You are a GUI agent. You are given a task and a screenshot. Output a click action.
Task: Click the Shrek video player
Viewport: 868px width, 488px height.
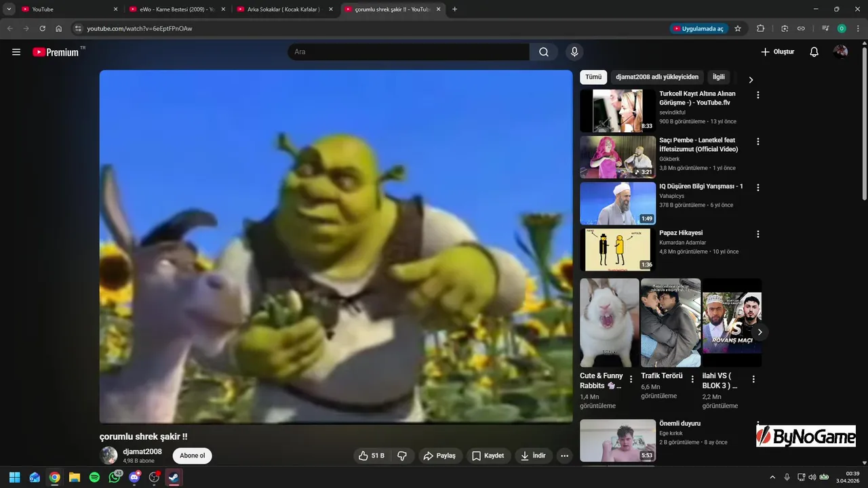coord(336,247)
